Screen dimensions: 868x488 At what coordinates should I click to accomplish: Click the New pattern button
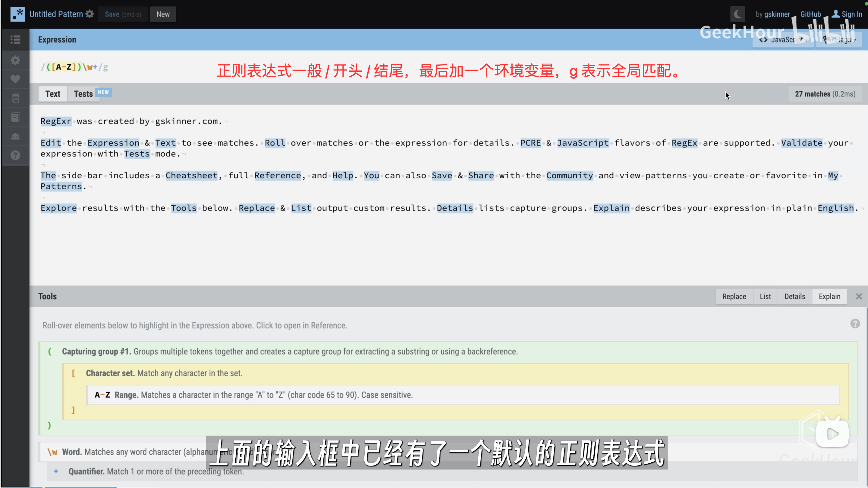tap(163, 14)
